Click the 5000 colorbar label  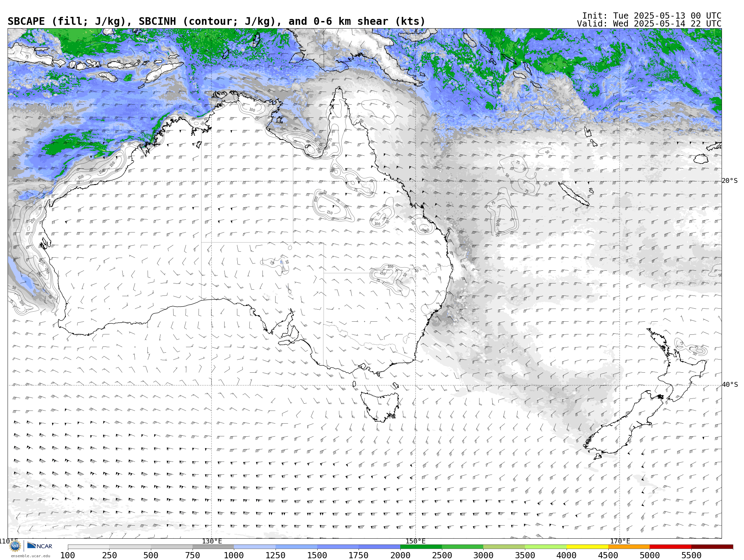(650, 555)
